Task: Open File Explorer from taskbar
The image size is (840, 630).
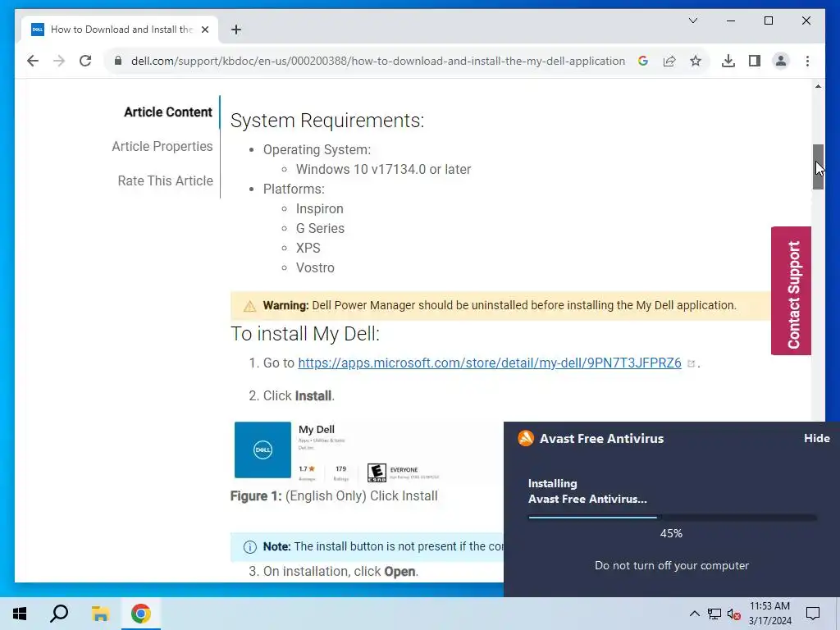Action: [x=100, y=614]
